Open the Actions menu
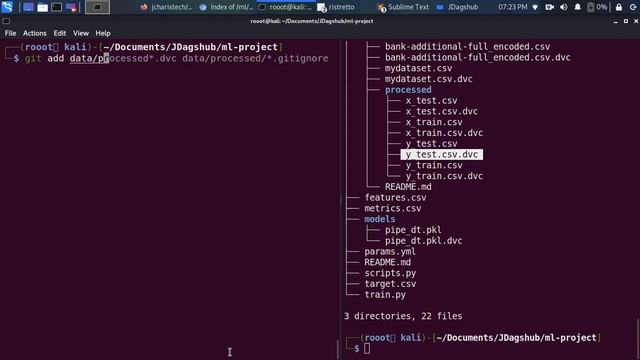Screen dimensions: 640x360 point(35,33)
